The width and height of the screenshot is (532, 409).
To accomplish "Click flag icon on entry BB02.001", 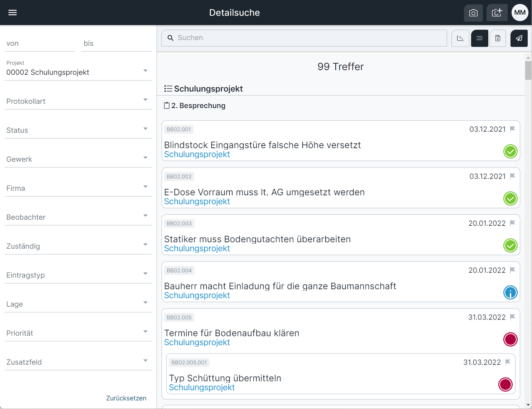I will (513, 129).
